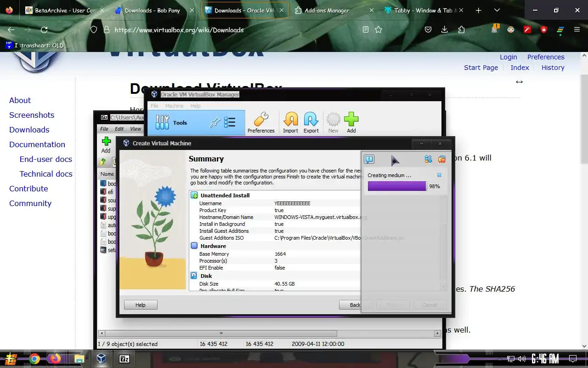Open Preferences in VirtualBox Manager toolbar
Viewport: 588px width, 368px height.
click(261, 123)
